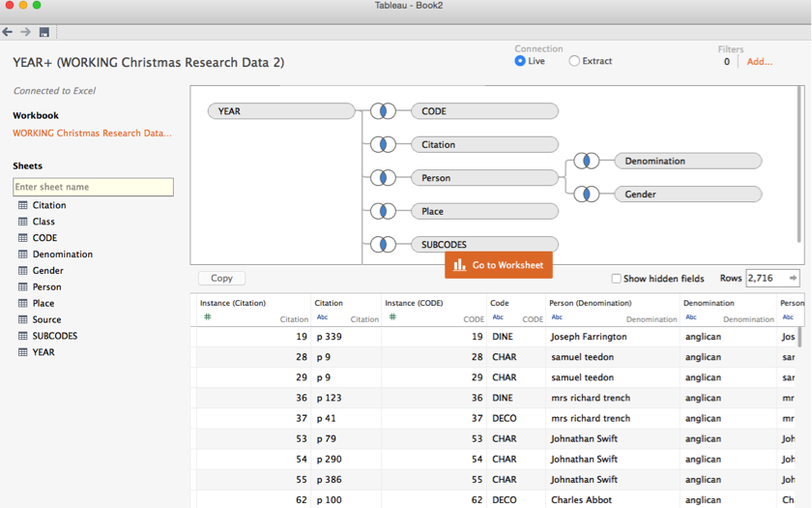Screen dimensions: 812x508
Task: Open the join icon before Citation
Action: point(383,144)
